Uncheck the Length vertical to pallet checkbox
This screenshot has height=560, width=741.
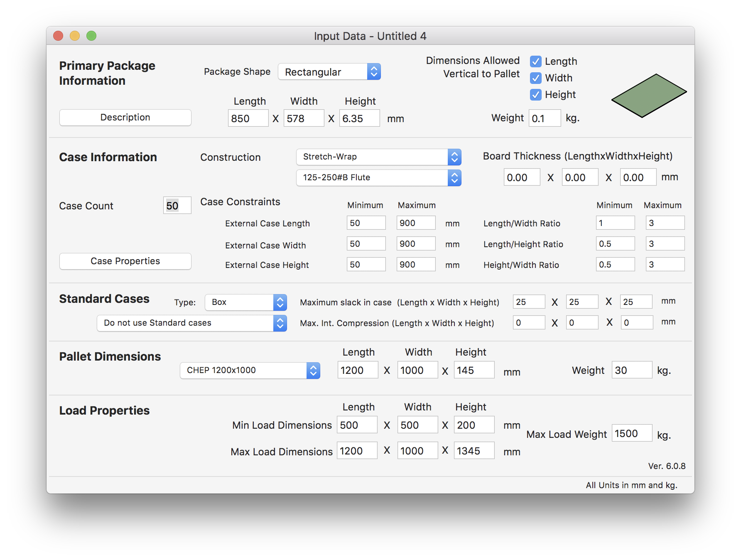tap(536, 61)
